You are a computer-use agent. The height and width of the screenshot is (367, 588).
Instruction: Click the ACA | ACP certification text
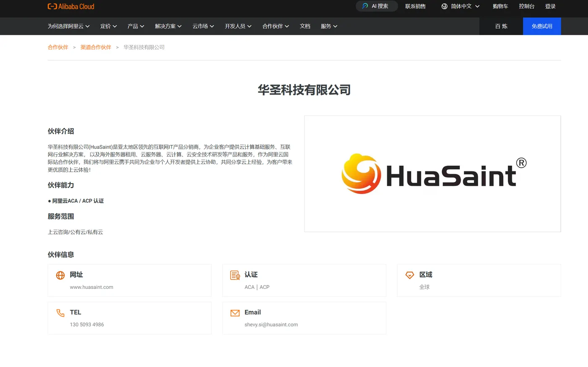coord(257,287)
